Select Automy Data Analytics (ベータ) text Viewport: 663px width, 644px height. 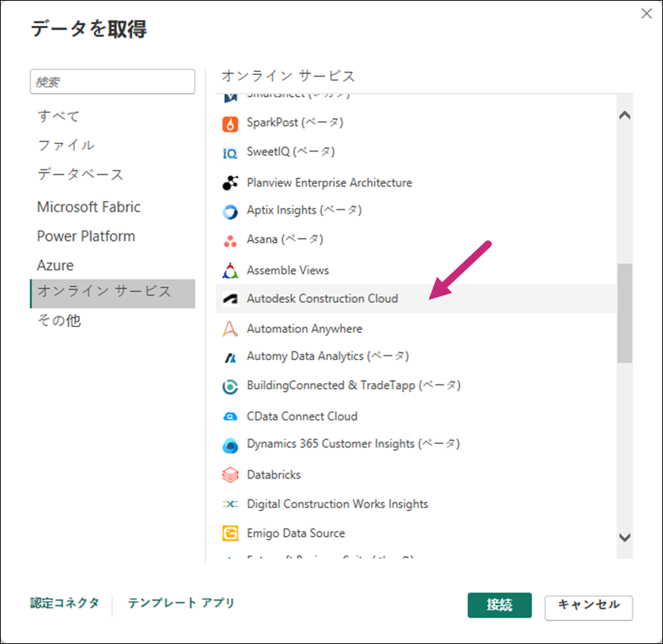pos(328,357)
